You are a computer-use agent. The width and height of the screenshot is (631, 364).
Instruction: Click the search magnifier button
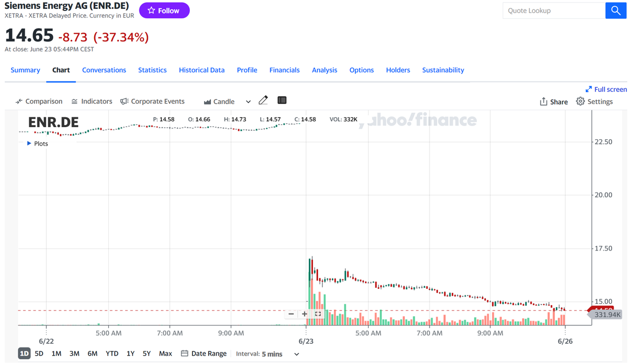pos(616,11)
